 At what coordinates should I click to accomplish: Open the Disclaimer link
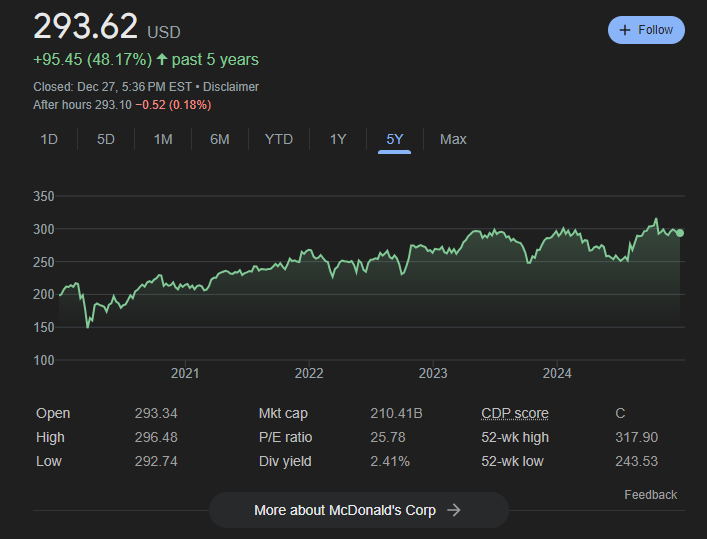[230, 87]
